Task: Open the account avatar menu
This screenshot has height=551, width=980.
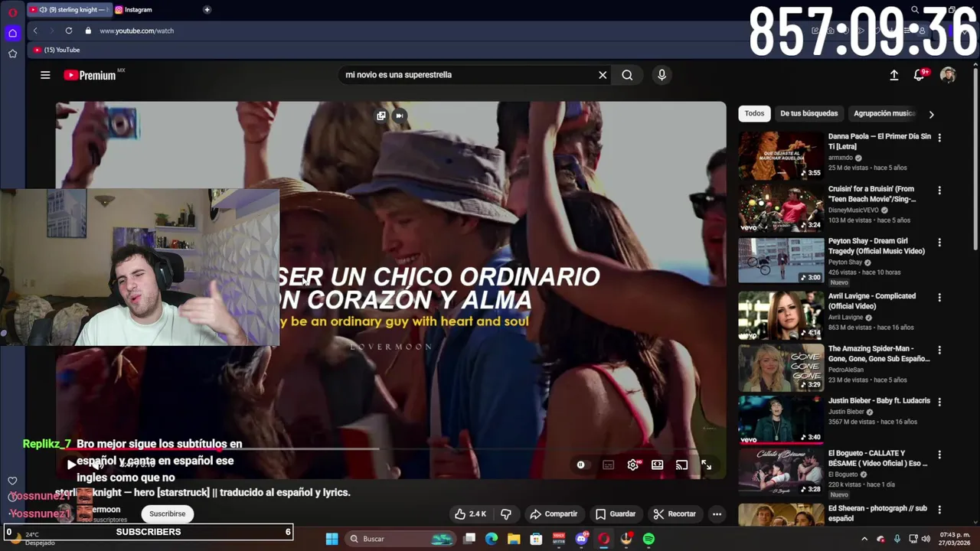Action: 948,75
